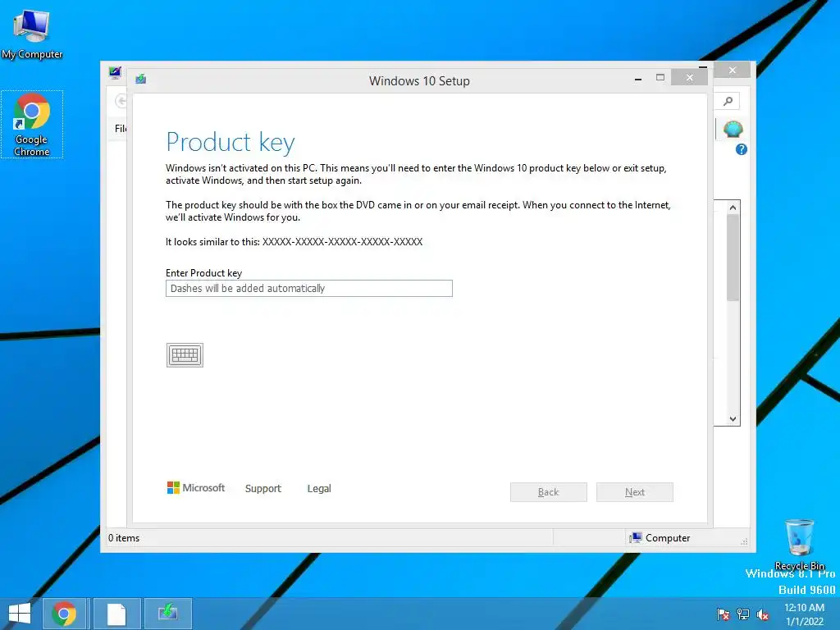The width and height of the screenshot is (840, 630).
Task: Click the Next button
Action: pos(635,492)
